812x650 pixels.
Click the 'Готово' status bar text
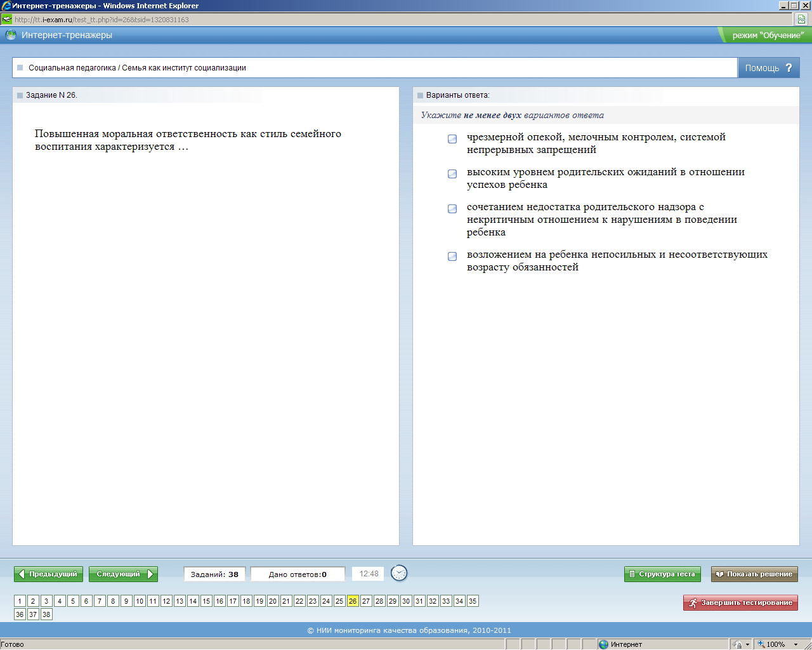(x=12, y=644)
